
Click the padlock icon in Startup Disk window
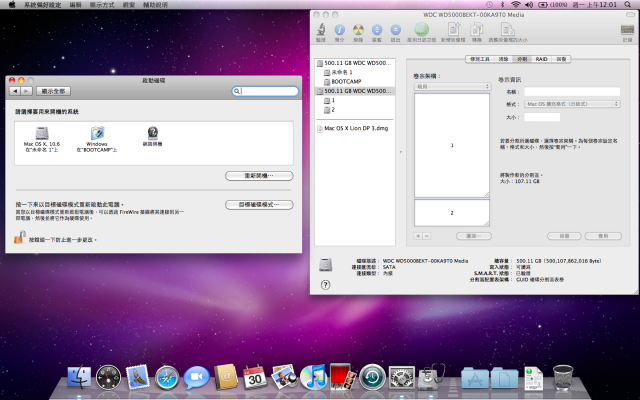point(19,237)
